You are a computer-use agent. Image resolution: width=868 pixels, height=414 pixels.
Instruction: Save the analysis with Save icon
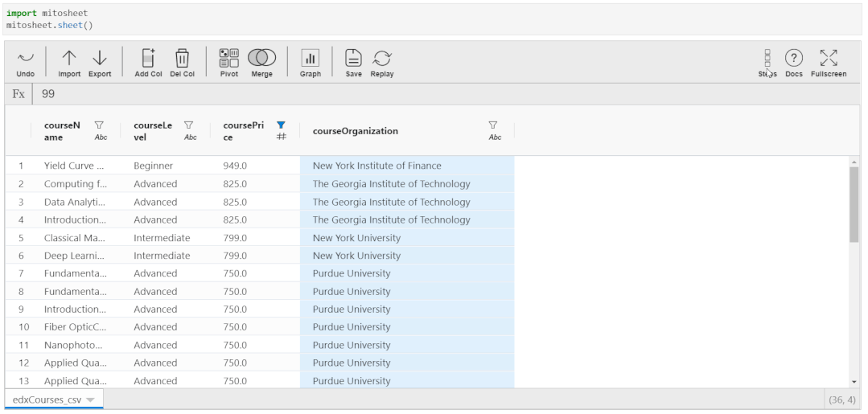353,58
